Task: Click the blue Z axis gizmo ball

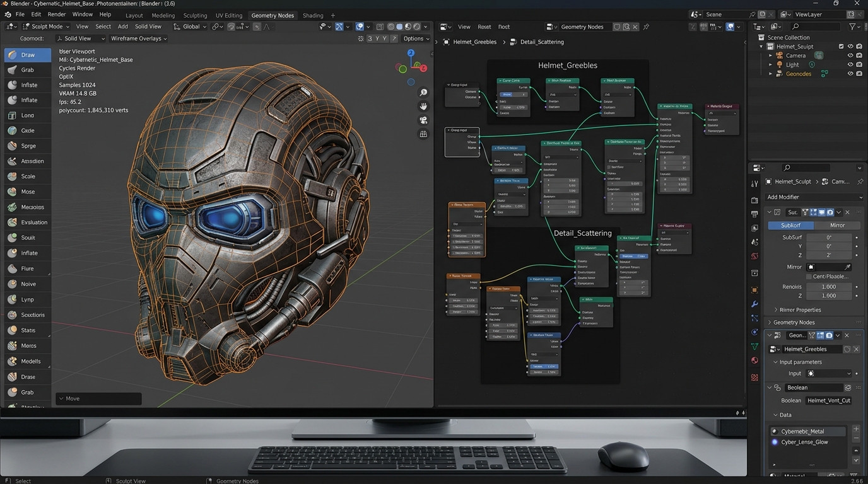Action: [x=411, y=54]
